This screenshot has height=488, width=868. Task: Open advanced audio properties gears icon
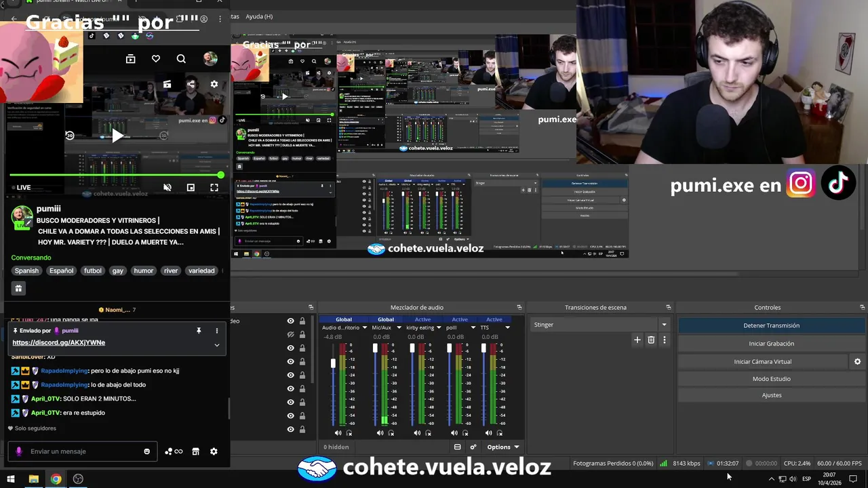473,447
